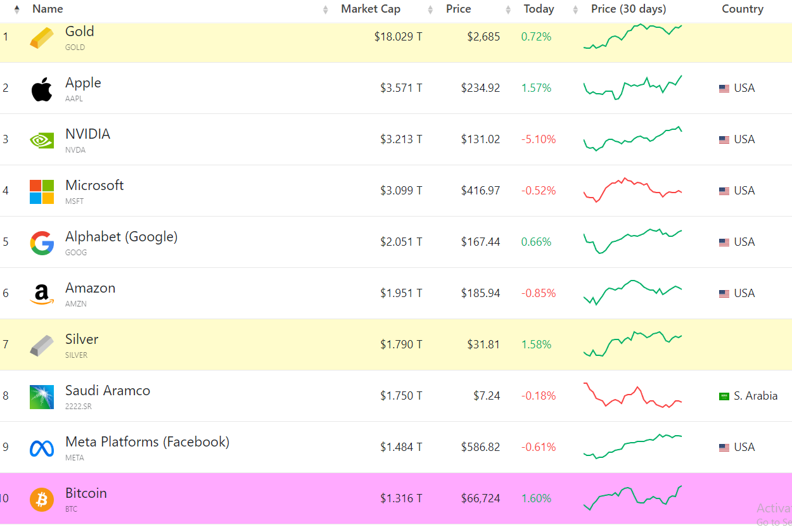
Task: Click the Google G logo icon
Action: [x=42, y=243]
